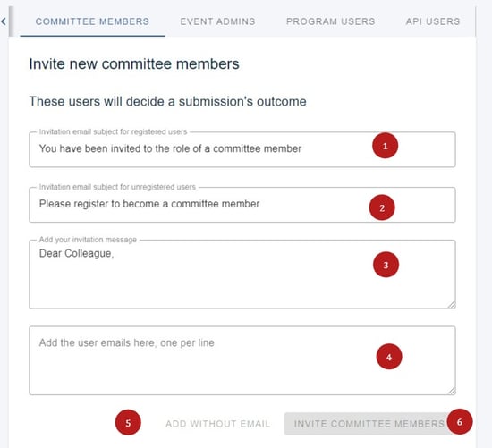Select the API Users tab
Viewport: 492px width, 448px height.
(433, 21)
